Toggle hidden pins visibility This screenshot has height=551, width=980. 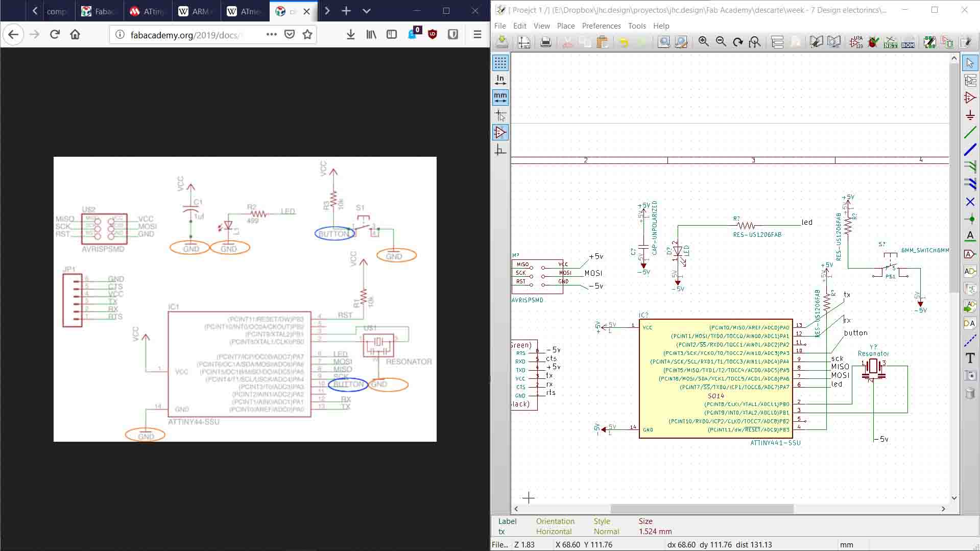tap(500, 132)
